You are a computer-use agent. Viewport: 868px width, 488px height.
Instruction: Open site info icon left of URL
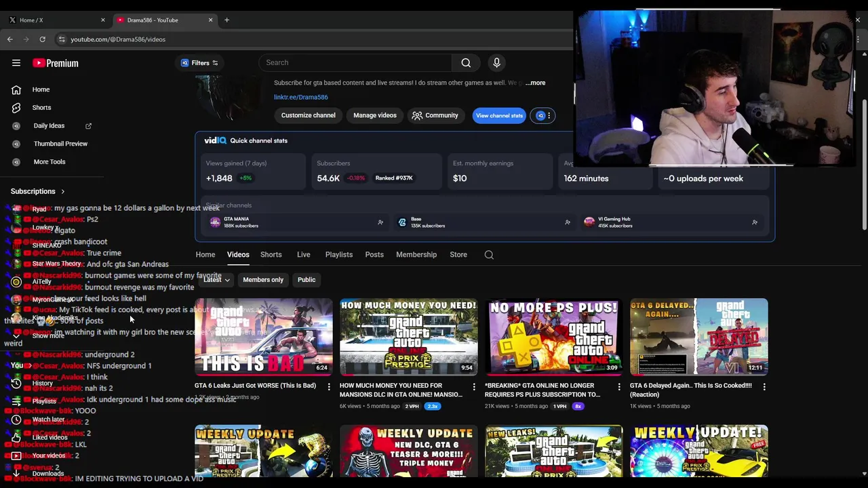click(62, 39)
